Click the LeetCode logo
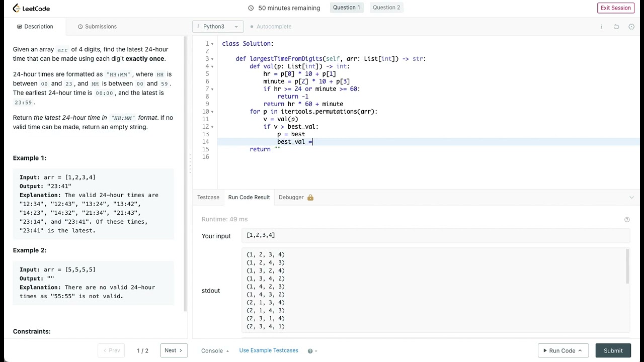The image size is (644, 362). coord(31,8)
